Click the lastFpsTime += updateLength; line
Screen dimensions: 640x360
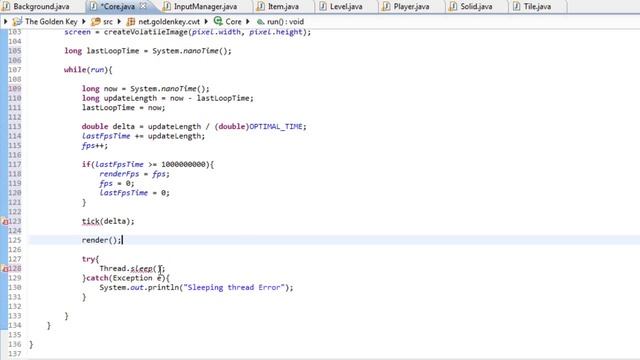(x=143, y=136)
